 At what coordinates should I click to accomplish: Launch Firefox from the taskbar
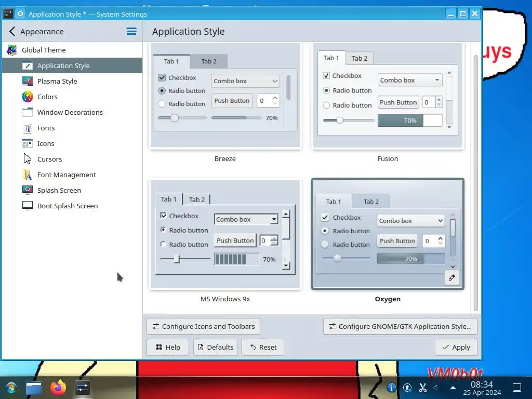(x=58, y=387)
